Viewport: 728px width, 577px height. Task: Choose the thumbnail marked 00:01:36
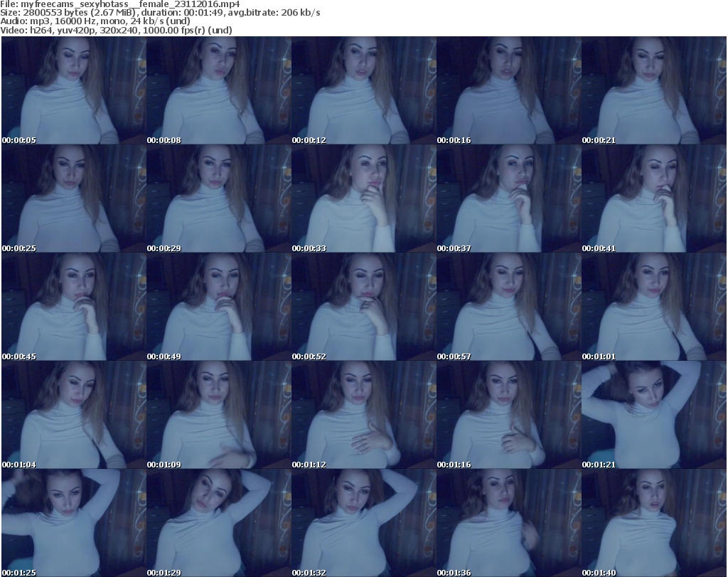tap(509, 523)
